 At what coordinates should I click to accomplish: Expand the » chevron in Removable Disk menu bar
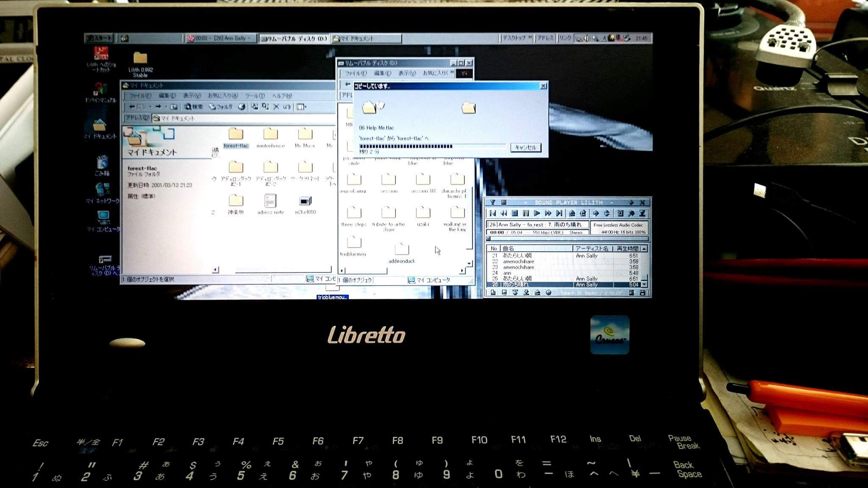(452, 73)
